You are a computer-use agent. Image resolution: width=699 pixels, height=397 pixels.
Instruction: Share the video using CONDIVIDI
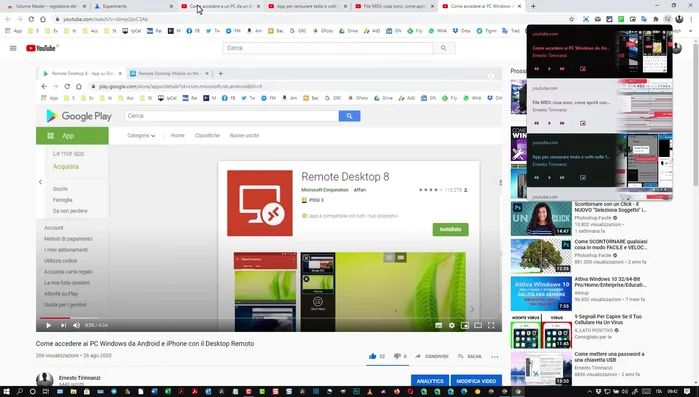pyautogui.click(x=432, y=356)
